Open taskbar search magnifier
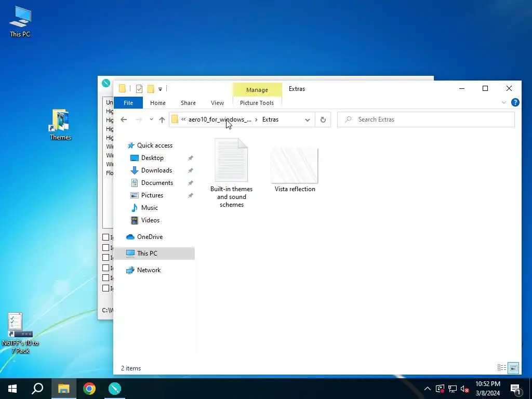The image size is (532, 399). 37,389
